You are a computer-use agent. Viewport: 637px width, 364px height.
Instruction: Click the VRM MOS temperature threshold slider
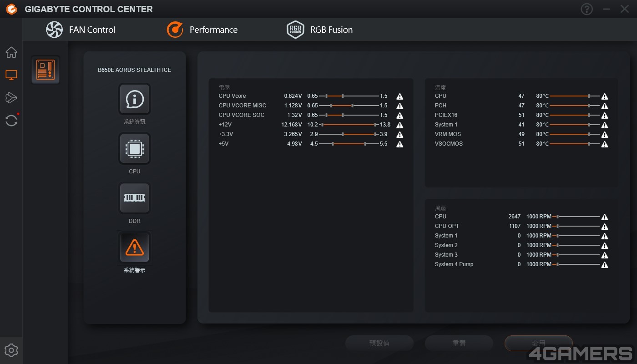pos(575,134)
